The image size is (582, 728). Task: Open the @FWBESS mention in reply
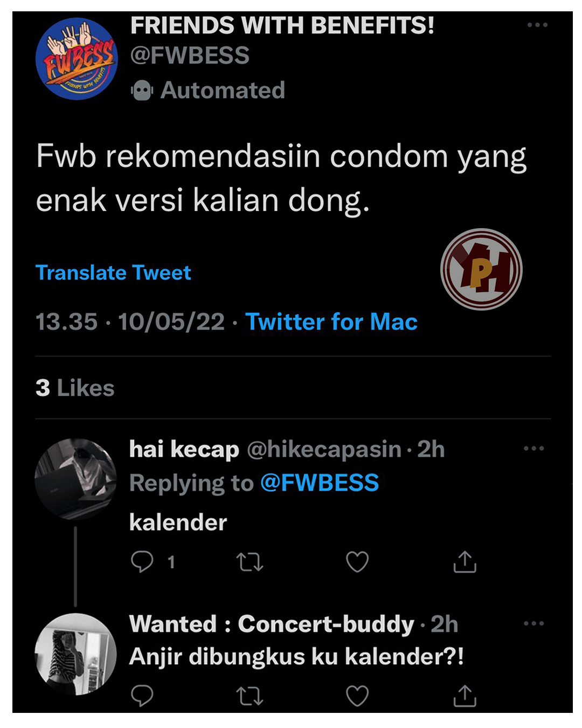pos(320,483)
